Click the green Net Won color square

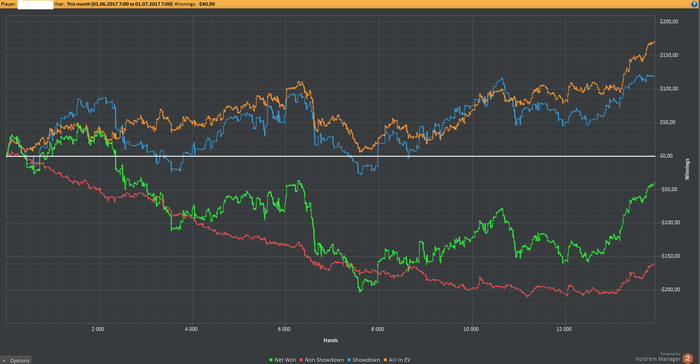pyautogui.click(x=271, y=360)
